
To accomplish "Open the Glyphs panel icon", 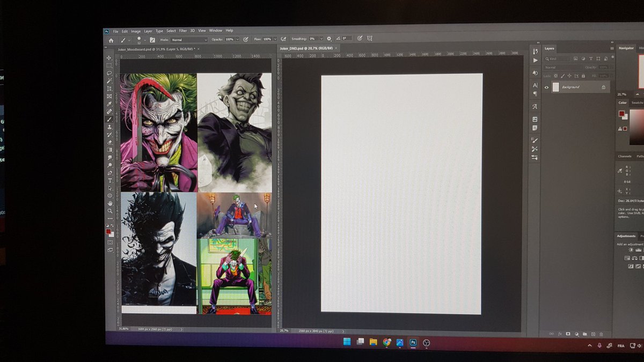I will click(535, 107).
